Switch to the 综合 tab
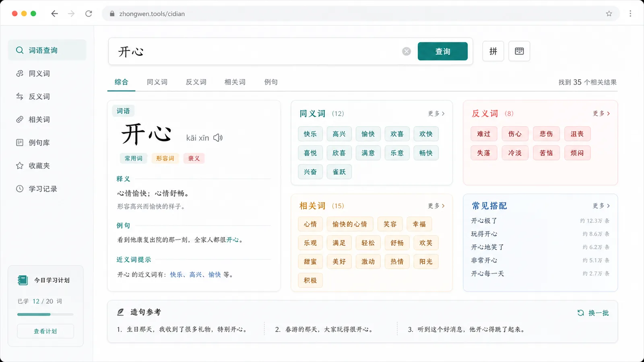 (121, 82)
